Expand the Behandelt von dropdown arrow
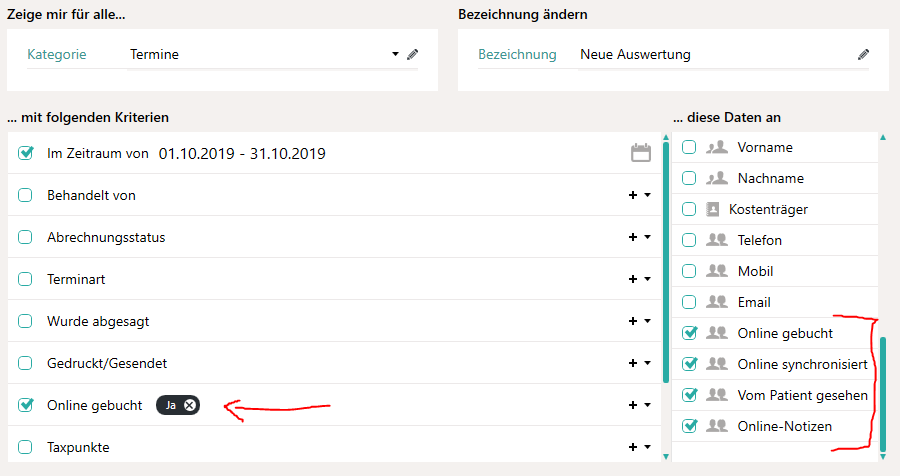The width and height of the screenshot is (900, 476). tap(647, 195)
